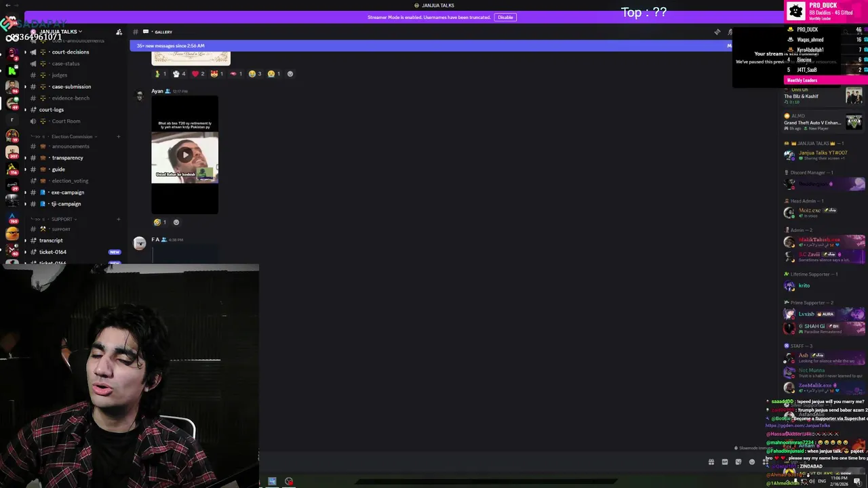
Task: Open Moiz.exe member profile
Action: click(823, 213)
